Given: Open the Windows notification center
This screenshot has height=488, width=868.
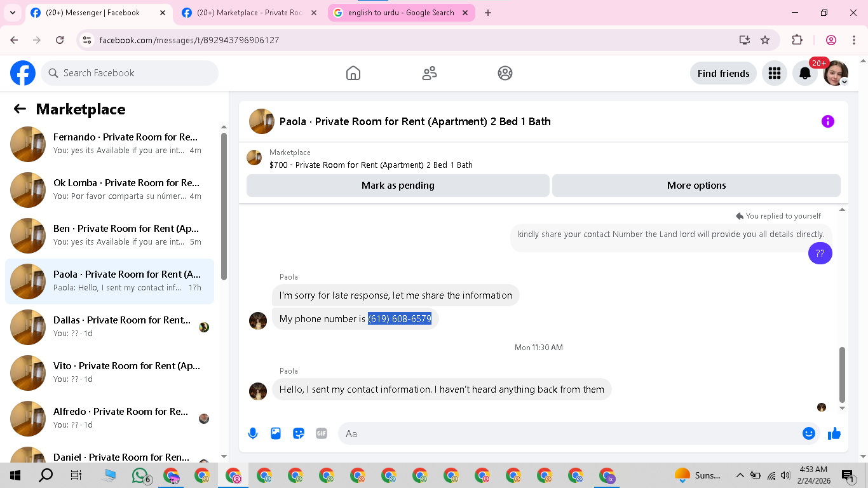Looking at the screenshot, I should [x=848, y=475].
